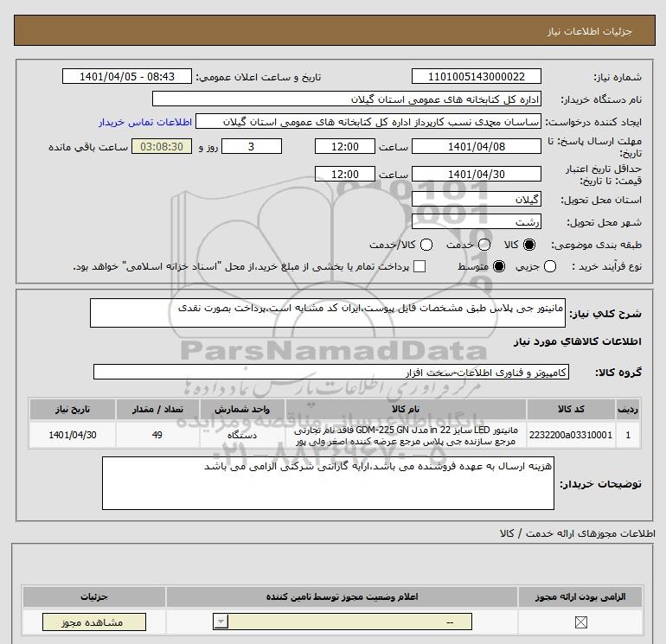Viewport: 666px width, 644px height.
Task: Click the buyer notes text area
Action: [x=328, y=483]
